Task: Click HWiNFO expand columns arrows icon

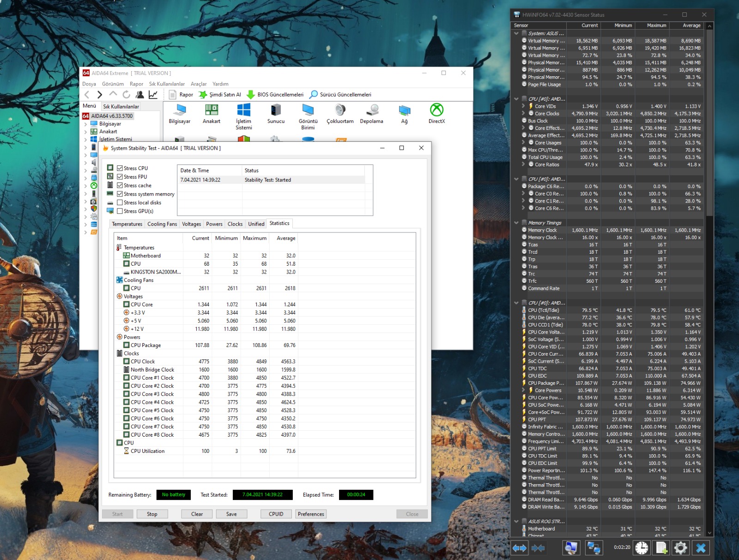Action: click(x=520, y=548)
